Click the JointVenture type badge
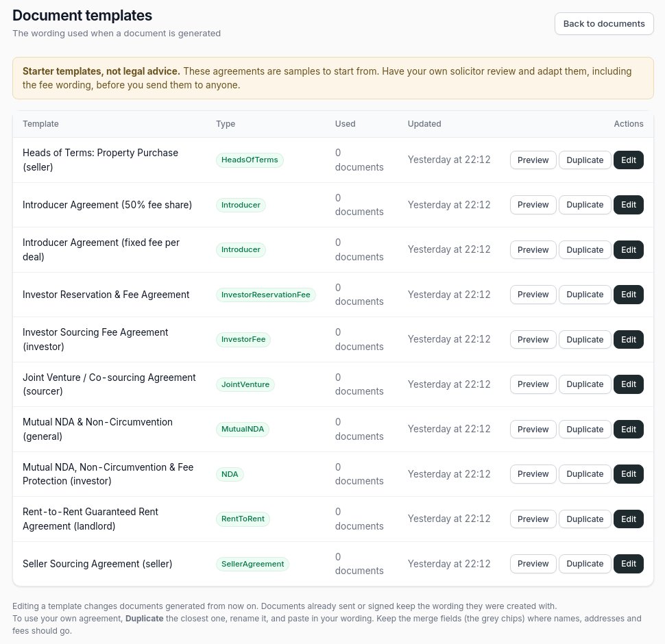The image size is (665, 644). click(245, 384)
